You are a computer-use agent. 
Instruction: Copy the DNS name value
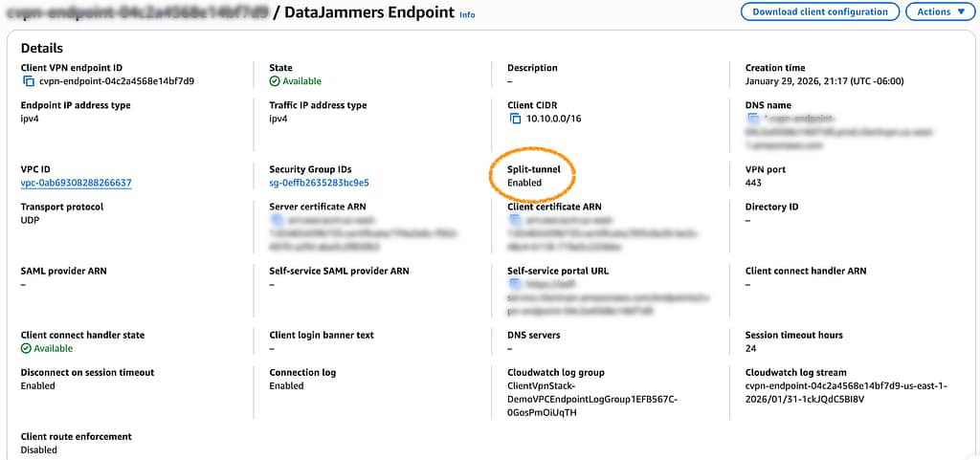click(753, 120)
